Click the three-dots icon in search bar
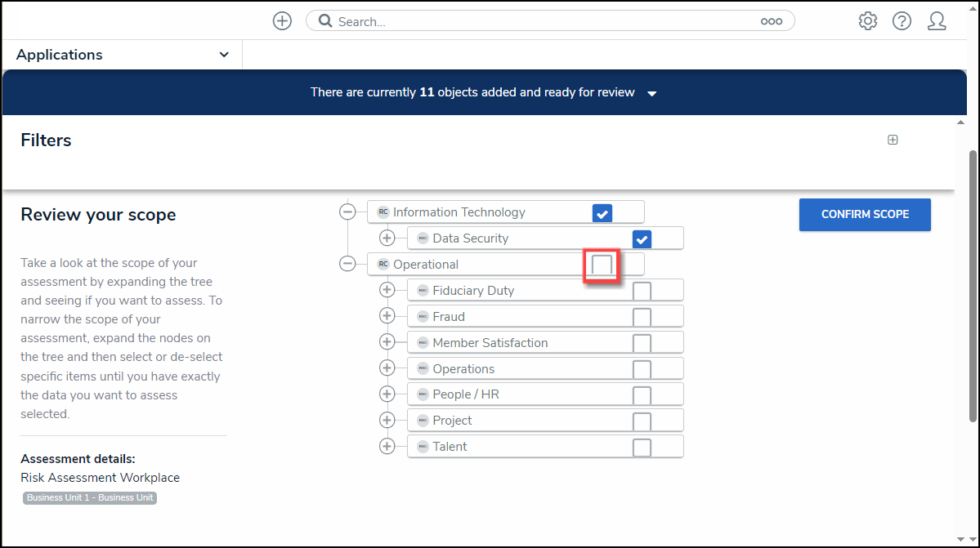The height and width of the screenshot is (548, 980). (x=771, y=22)
